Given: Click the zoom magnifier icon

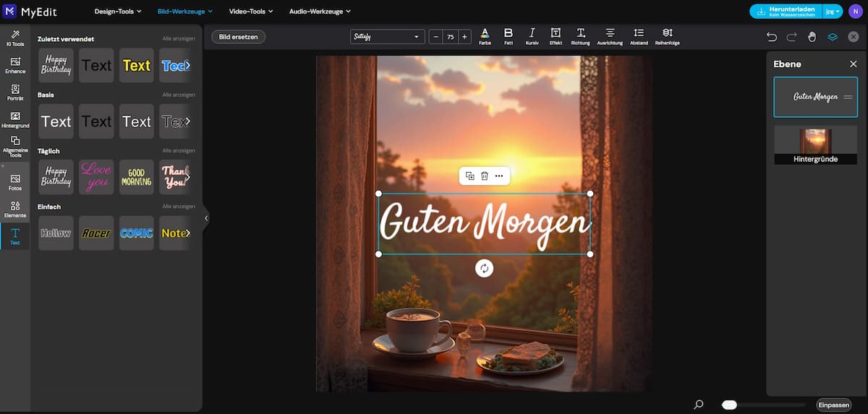Looking at the screenshot, I should [698, 405].
